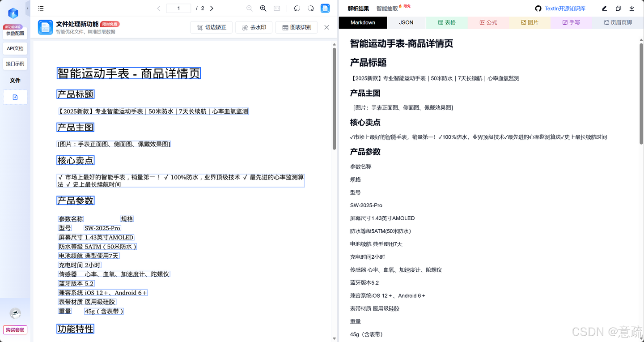
Task: Click the 限时免费 badge
Action: point(110,24)
